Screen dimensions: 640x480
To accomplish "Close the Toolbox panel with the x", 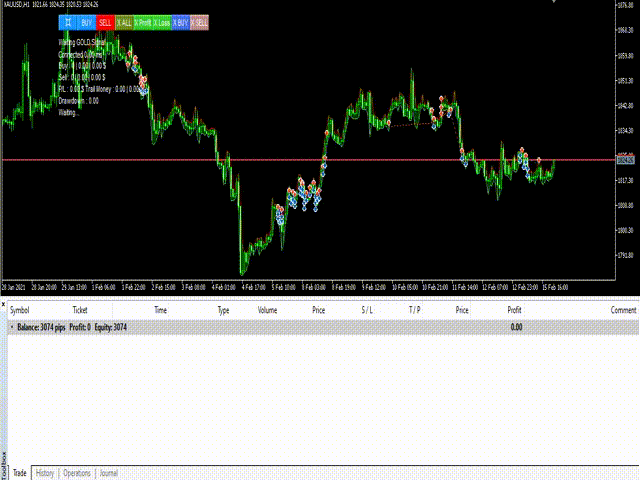I will [3, 304].
